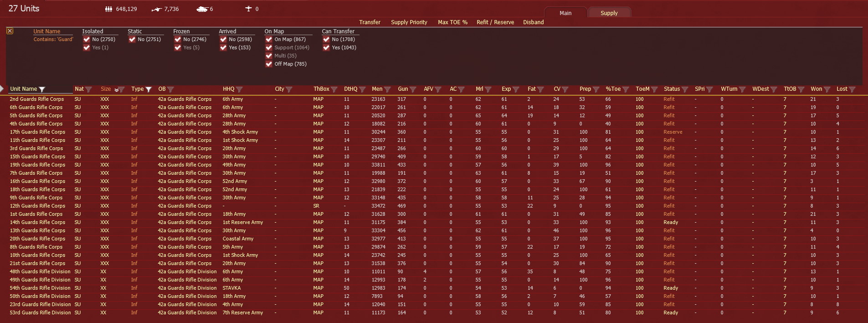Click the OB column filter funnel

(170, 89)
